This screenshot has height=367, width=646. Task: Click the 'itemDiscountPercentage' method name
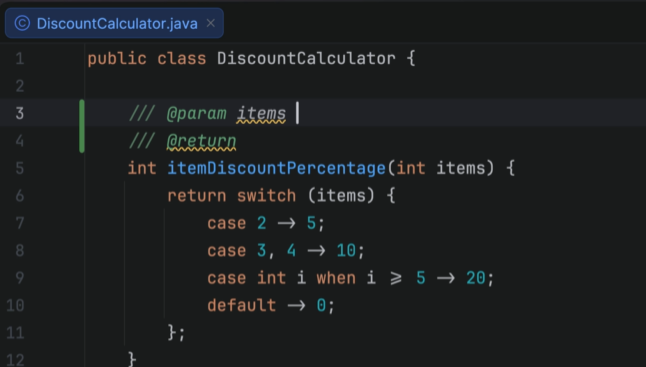coord(276,168)
